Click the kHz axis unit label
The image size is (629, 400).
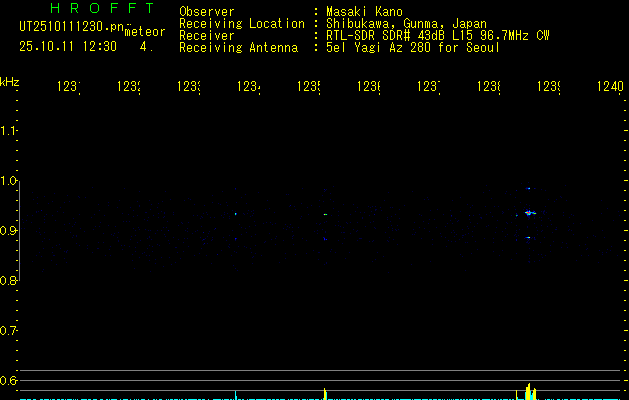click(x=10, y=82)
